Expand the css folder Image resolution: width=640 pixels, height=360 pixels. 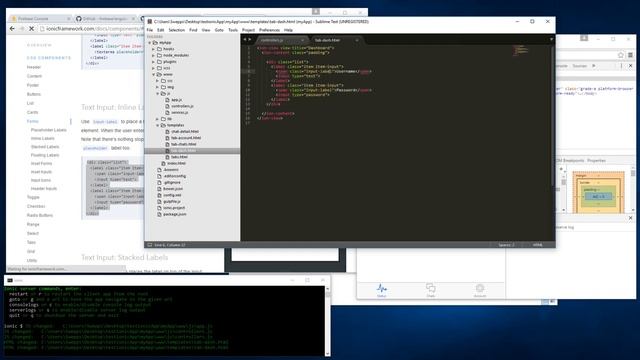pos(157,81)
